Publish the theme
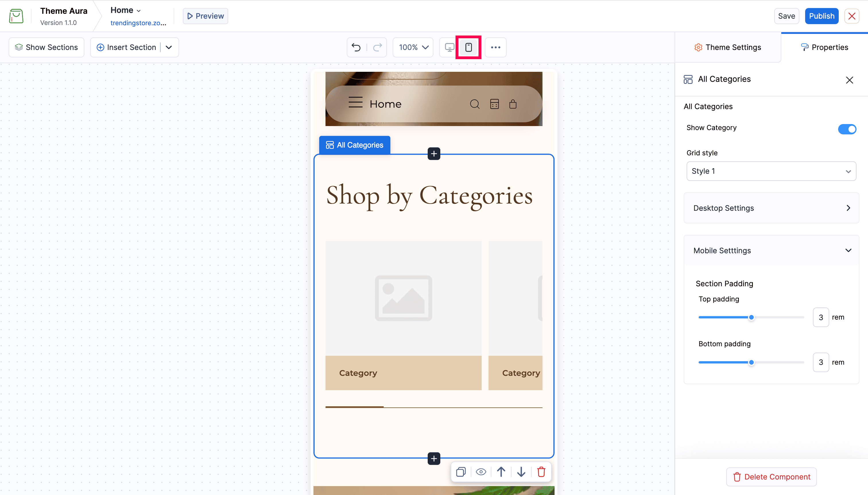 (x=821, y=16)
